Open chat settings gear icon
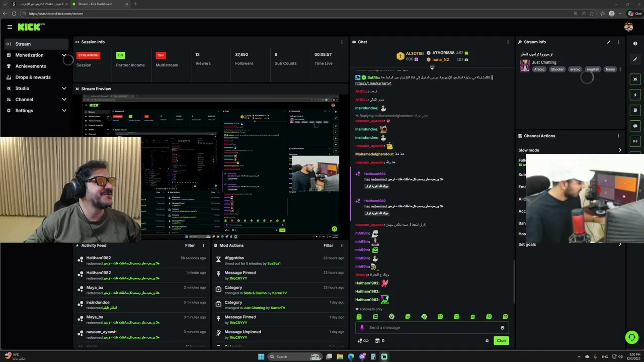The height and width of the screenshot is (362, 644). [x=487, y=341]
